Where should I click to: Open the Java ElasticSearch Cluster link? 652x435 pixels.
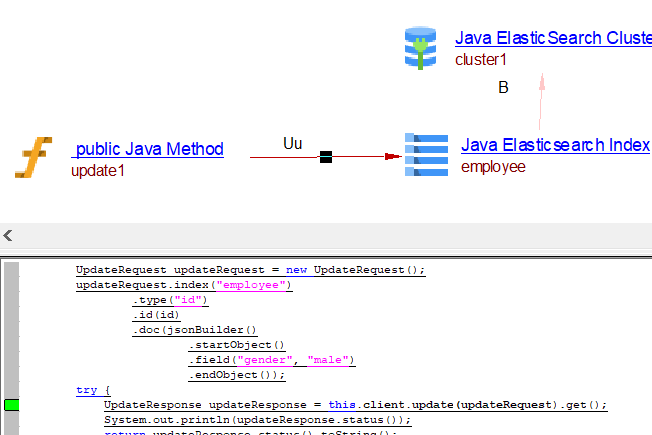pyautogui.click(x=553, y=38)
